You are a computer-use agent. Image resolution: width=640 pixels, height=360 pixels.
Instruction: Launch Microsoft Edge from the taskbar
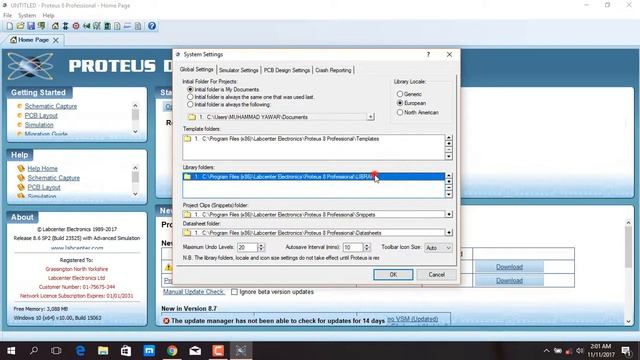click(x=80, y=351)
